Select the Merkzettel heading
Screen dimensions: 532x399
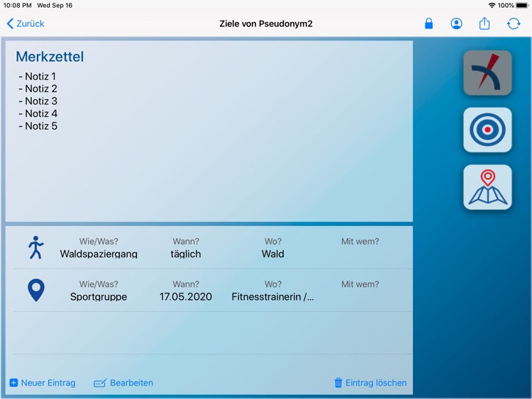point(50,57)
